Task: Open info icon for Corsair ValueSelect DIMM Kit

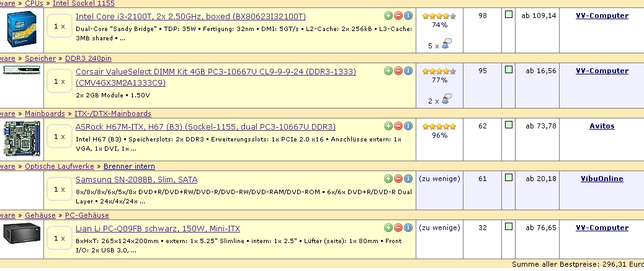Action: (x=408, y=71)
